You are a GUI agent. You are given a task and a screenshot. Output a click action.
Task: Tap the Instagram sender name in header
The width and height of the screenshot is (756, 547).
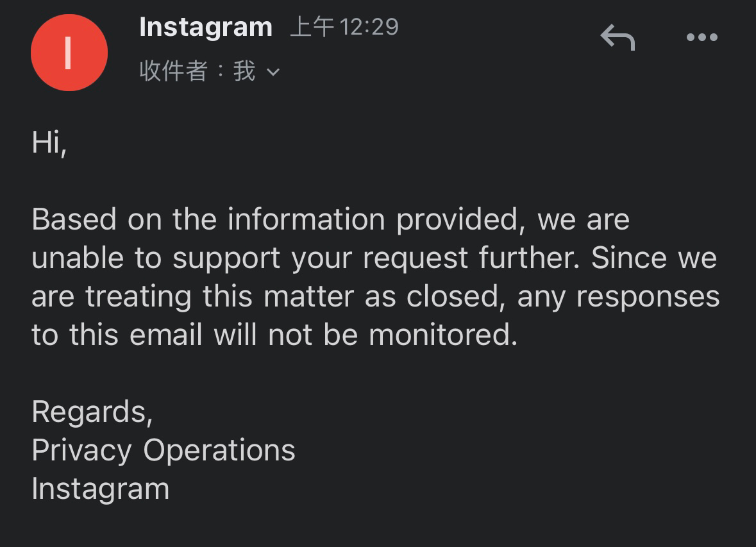coord(206,27)
